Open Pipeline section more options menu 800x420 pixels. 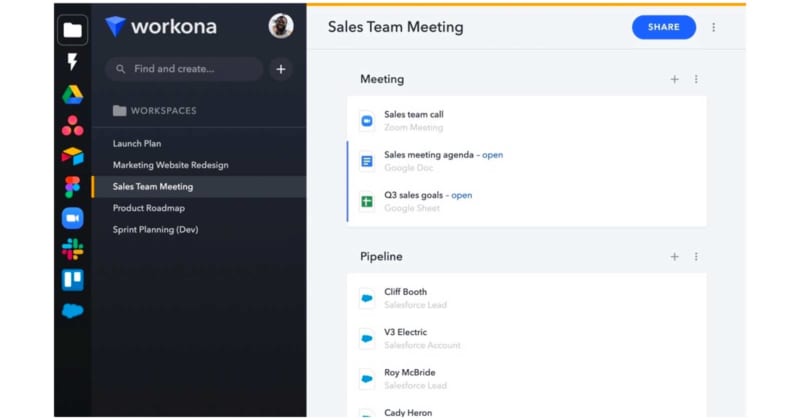click(x=696, y=257)
